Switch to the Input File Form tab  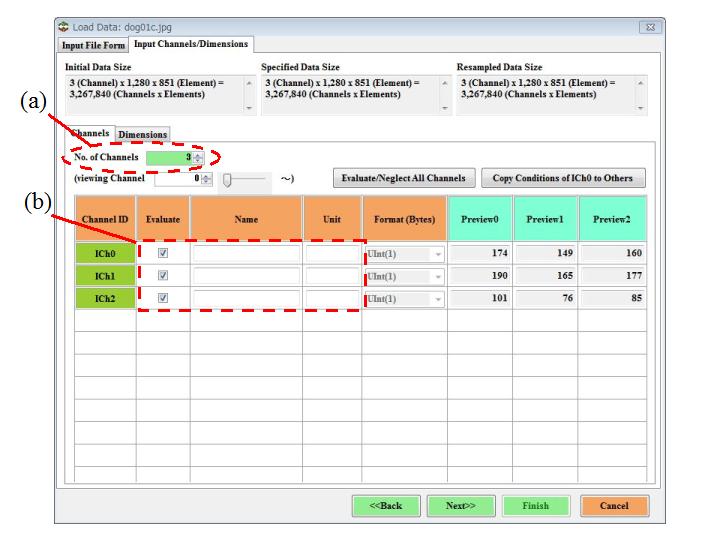tap(93, 45)
